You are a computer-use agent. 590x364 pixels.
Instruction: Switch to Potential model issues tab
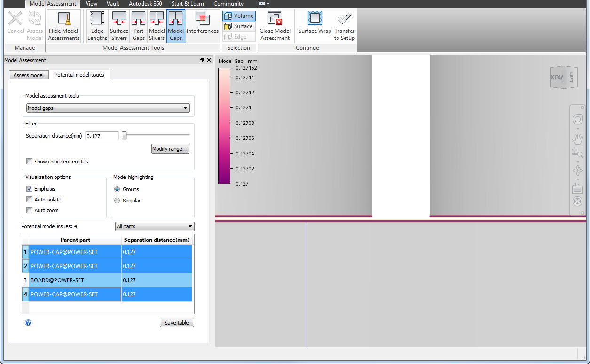[79, 74]
